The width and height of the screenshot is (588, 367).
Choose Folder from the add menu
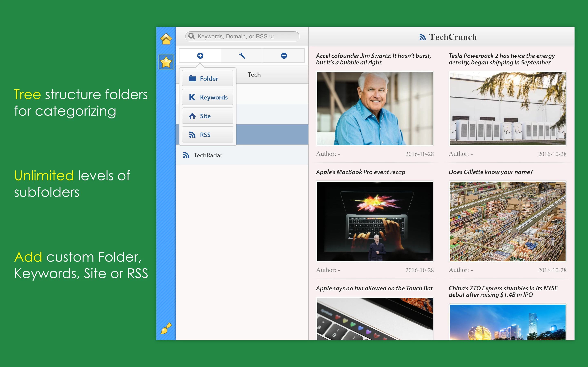click(x=207, y=78)
